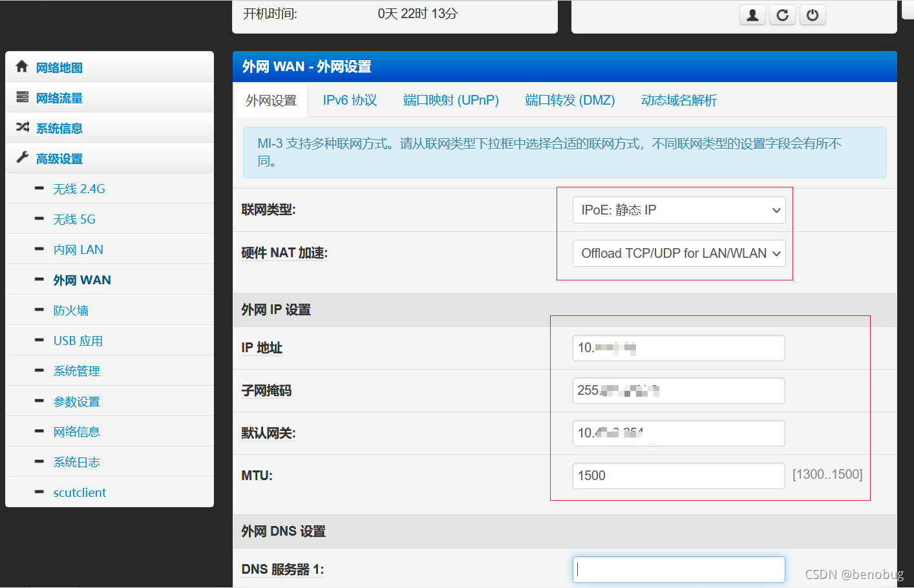The image size is (914, 588).
Task: Open the 网络信息 page
Action: tap(109, 432)
